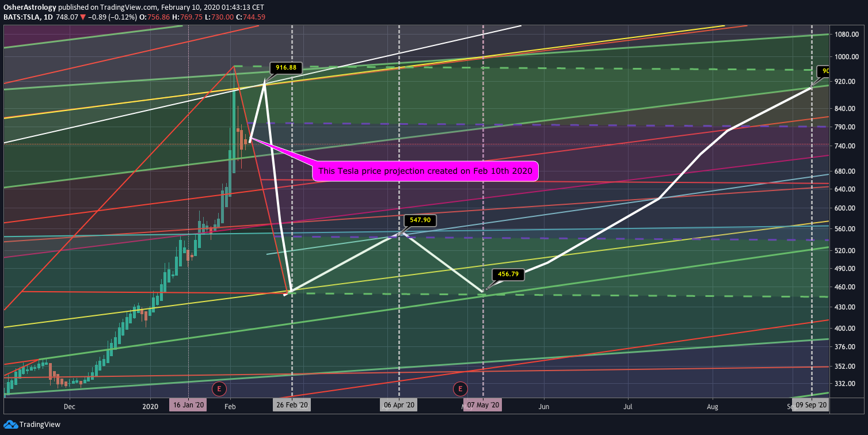
Task: Click the 16 Jan '20 date marker
Action: (x=189, y=405)
